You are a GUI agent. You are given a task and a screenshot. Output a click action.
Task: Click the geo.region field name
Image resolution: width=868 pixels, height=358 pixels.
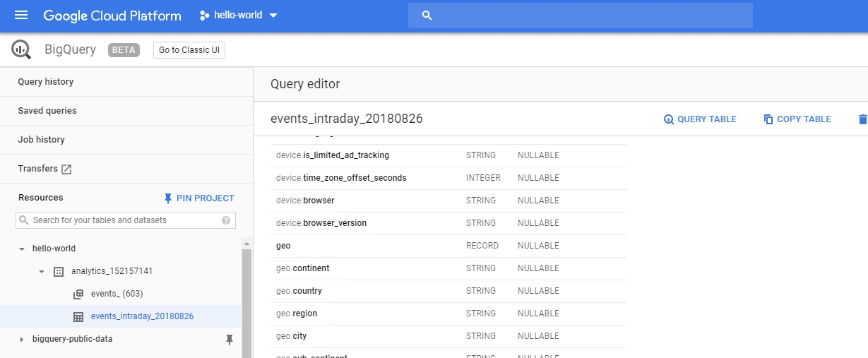point(297,314)
